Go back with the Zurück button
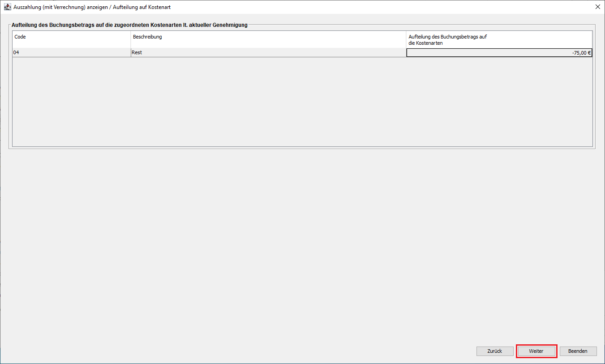 pyautogui.click(x=494, y=351)
